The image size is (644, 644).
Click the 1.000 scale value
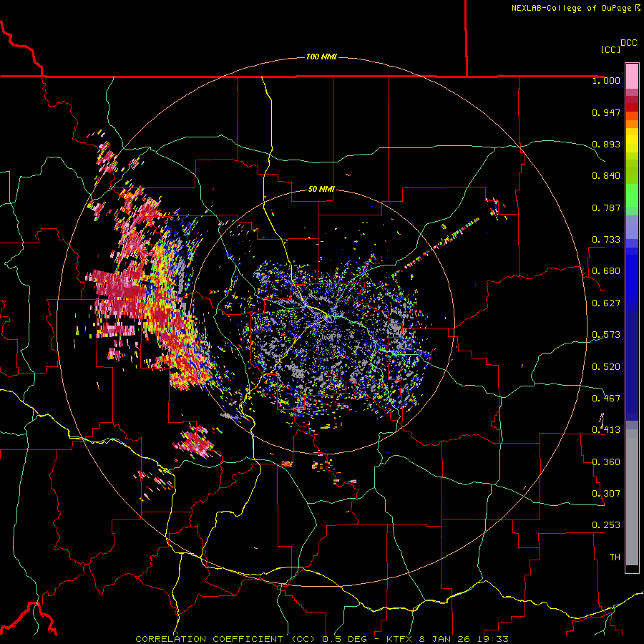coord(606,80)
